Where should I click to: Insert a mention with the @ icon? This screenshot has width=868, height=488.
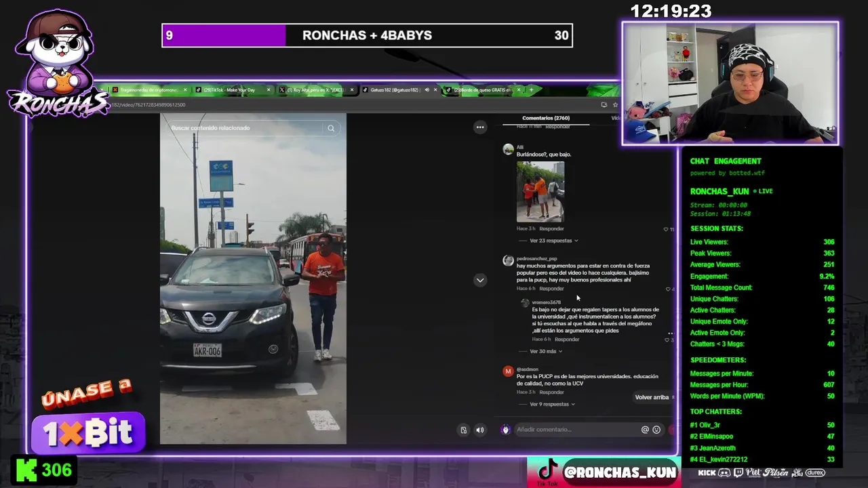tap(645, 430)
